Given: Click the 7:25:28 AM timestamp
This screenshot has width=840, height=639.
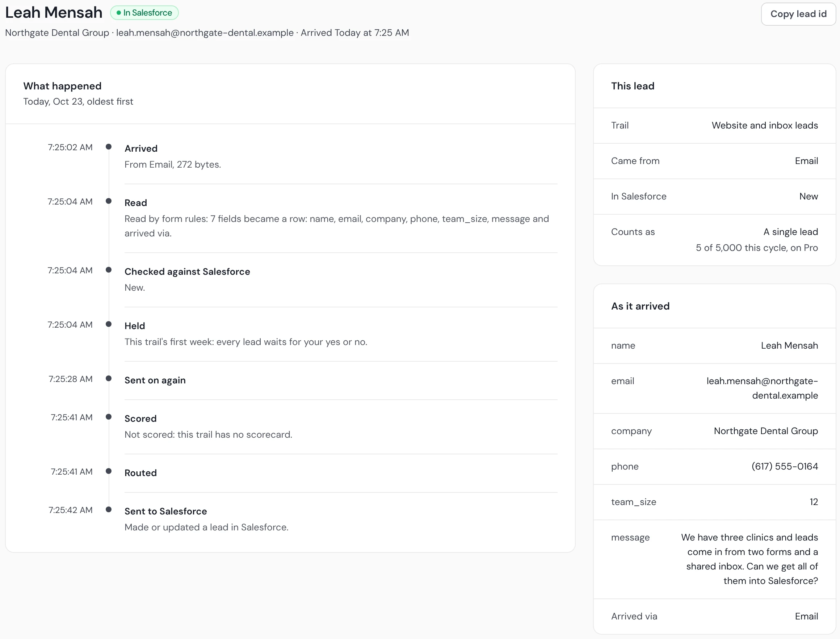Looking at the screenshot, I should tap(70, 379).
